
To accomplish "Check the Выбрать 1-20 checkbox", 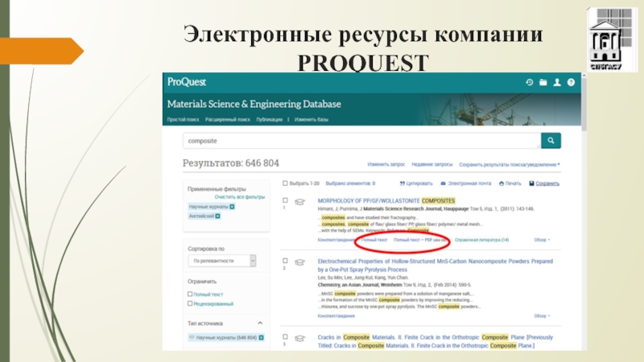I will click(286, 183).
